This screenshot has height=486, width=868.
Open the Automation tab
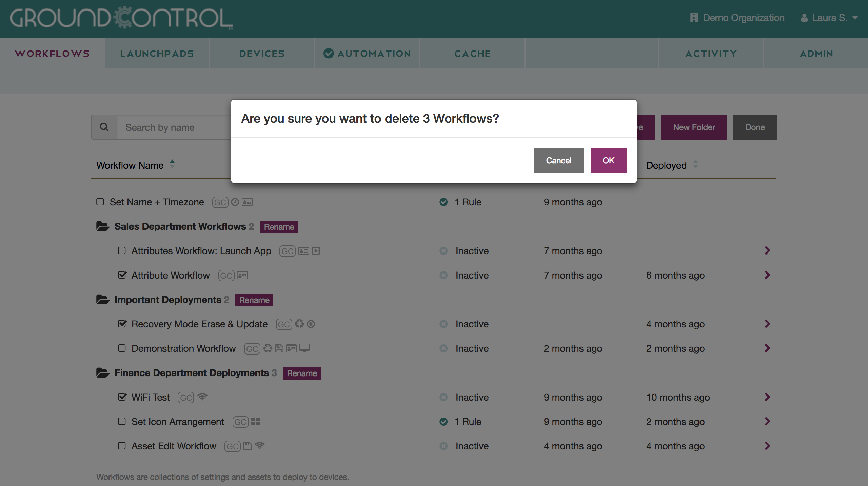point(367,54)
